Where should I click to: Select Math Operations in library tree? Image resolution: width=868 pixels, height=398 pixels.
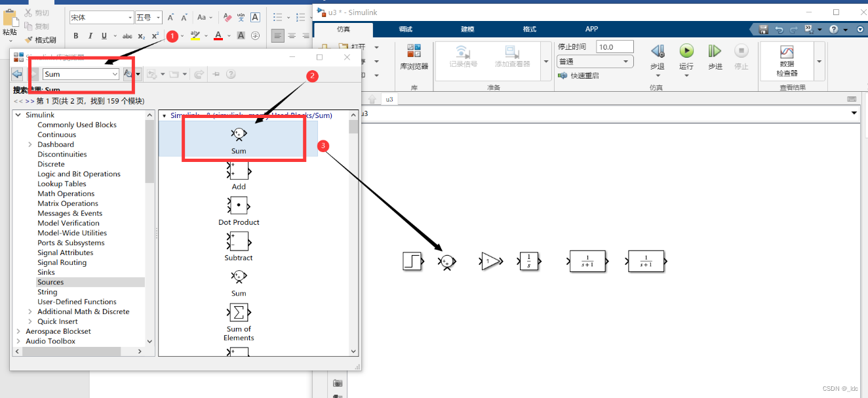pyautogui.click(x=66, y=194)
